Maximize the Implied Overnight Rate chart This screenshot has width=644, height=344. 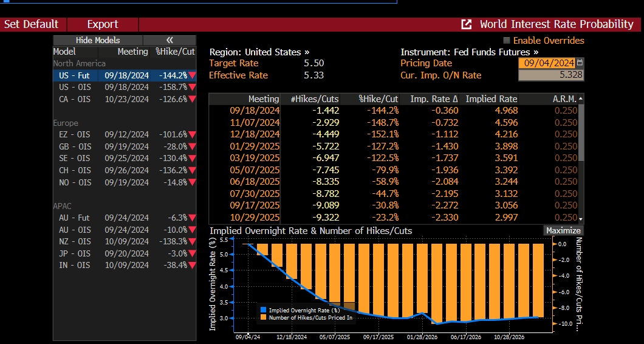point(563,230)
